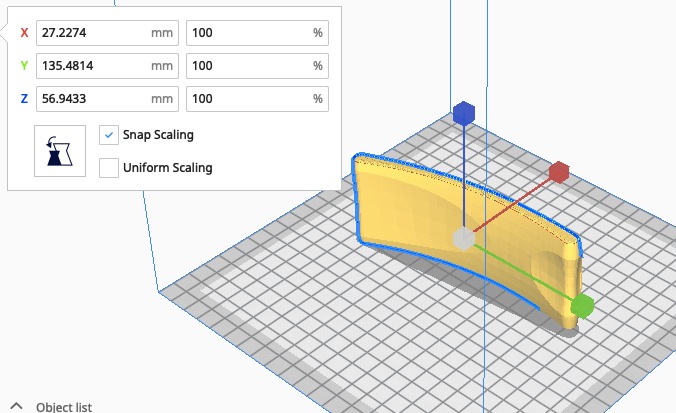The image size is (676, 413).
Task: Click the Y scale percentage field
Action: coord(257,66)
